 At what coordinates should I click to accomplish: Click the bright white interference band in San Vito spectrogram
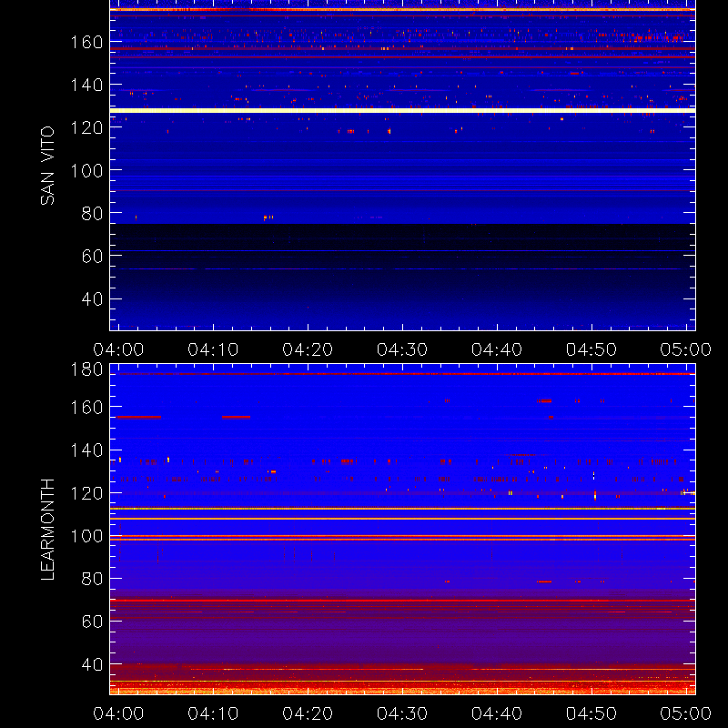tap(402, 110)
